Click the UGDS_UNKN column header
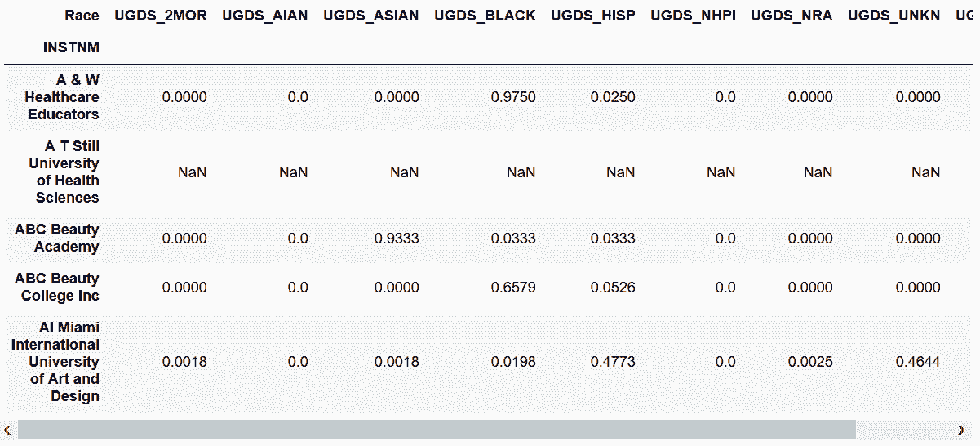This screenshot has width=980, height=446. [x=894, y=16]
